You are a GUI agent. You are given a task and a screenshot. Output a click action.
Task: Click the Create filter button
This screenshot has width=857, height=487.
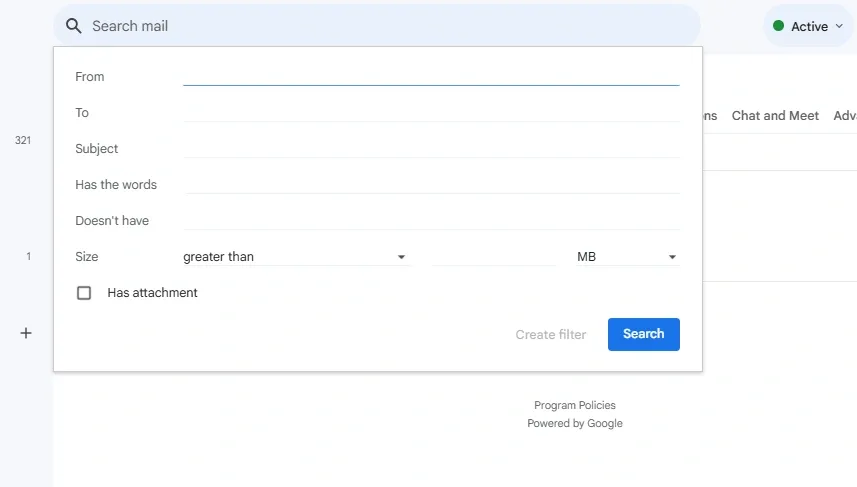(551, 334)
